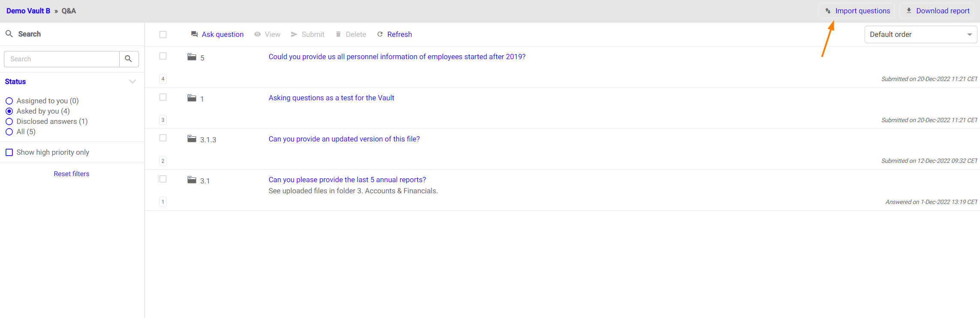
Task: Tick checkbox for Asking questions as a test
Action: (163, 97)
